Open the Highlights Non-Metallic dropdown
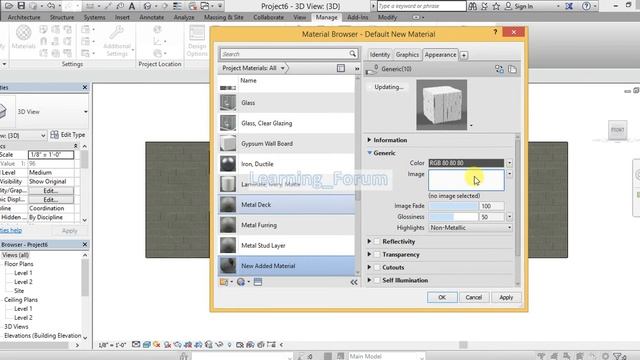Image resolution: width=640 pixels, height=360 pixels. click(x=471, y=228)
